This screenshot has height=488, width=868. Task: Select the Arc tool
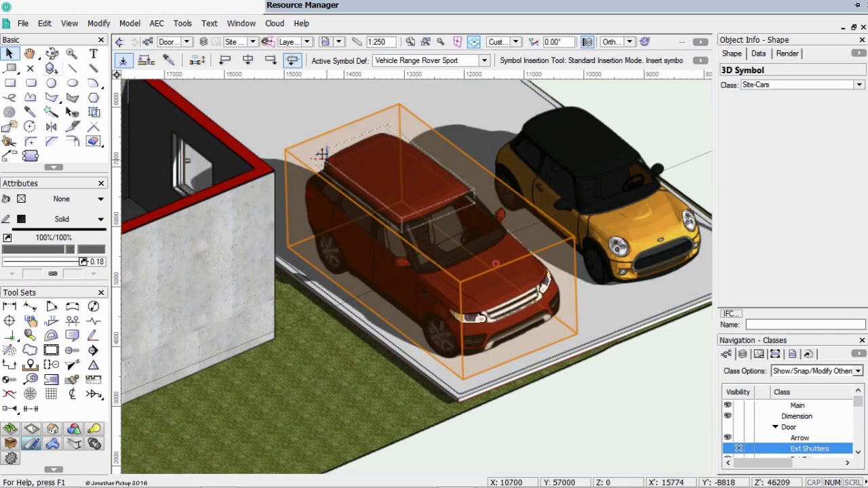coord(94,83)
